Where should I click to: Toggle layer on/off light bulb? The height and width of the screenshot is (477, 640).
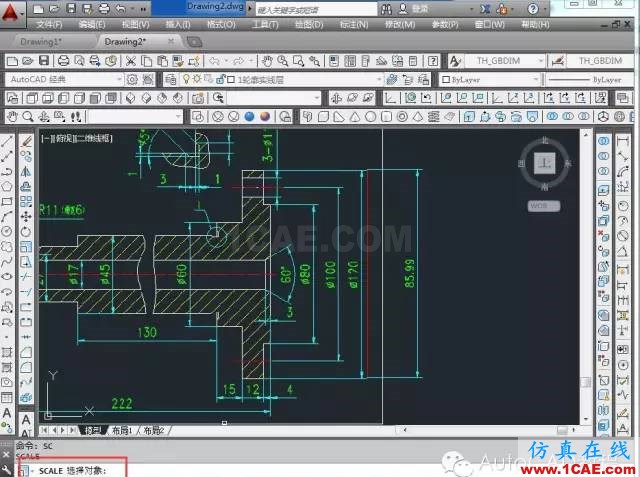[x=186, y=79]
